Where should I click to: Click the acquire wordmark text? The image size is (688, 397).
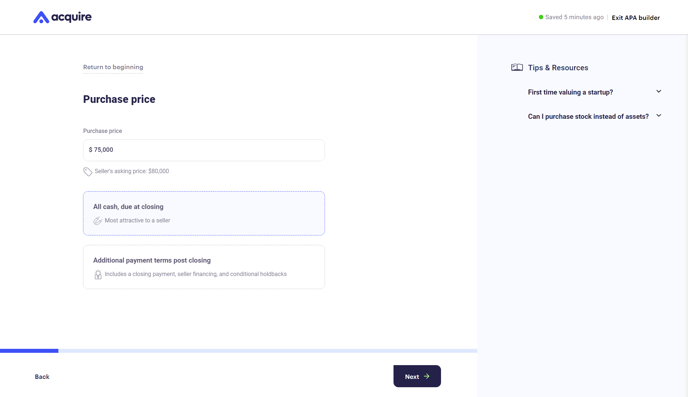click(72, 17)
